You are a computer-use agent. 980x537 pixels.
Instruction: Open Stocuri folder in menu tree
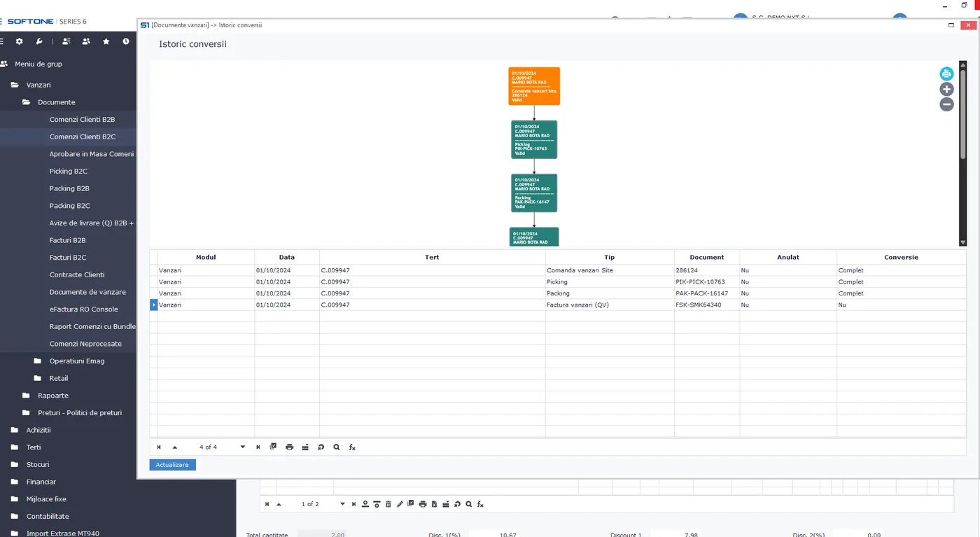pos(38,465)
